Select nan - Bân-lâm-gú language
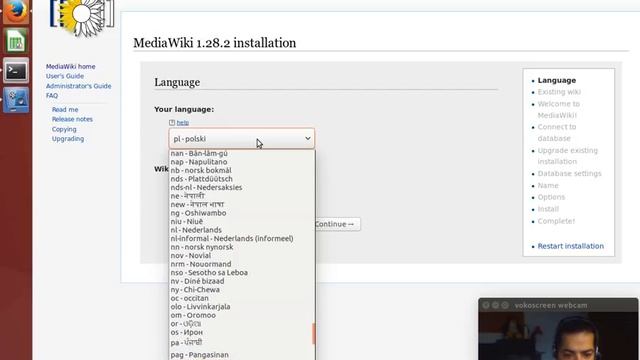Image resolution: width=640 pixels, height=360 pixels. (242, 153)
